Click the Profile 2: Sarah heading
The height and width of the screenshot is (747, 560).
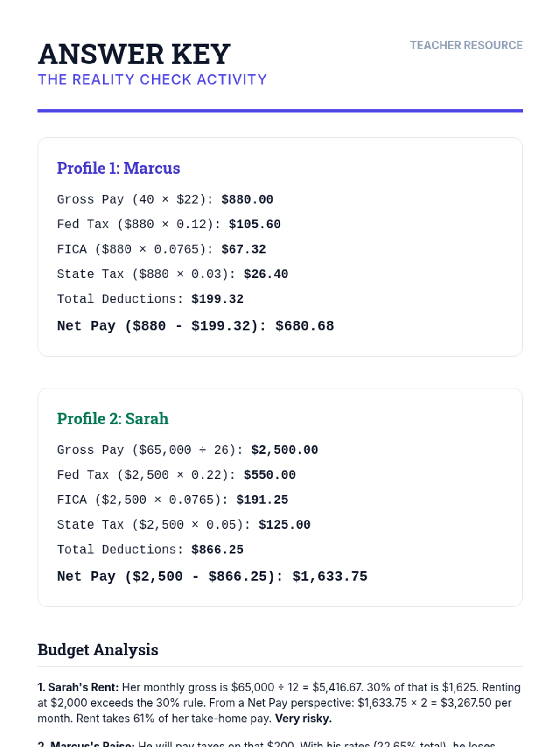112,419
